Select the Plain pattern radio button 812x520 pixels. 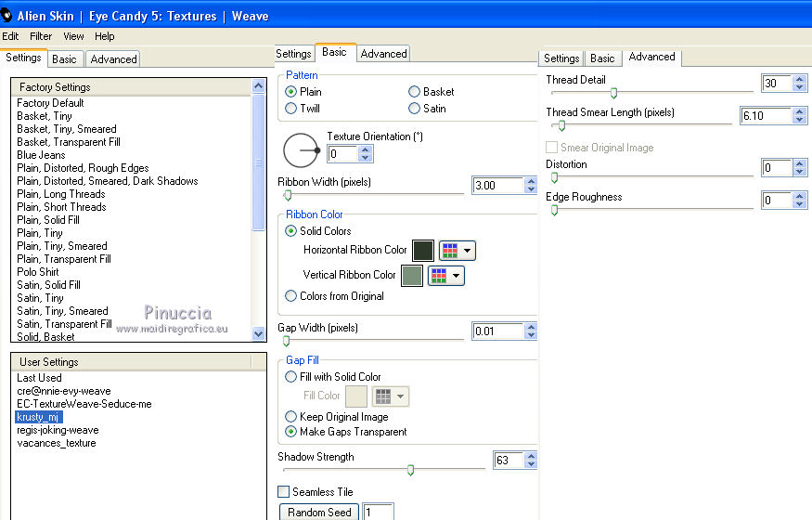[x=291, y=92]
